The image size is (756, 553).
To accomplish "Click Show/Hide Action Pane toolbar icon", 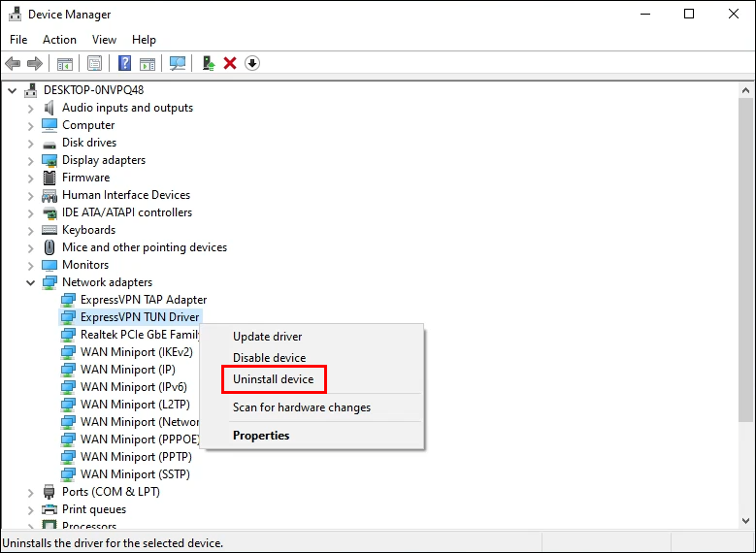I will [148, 63].
